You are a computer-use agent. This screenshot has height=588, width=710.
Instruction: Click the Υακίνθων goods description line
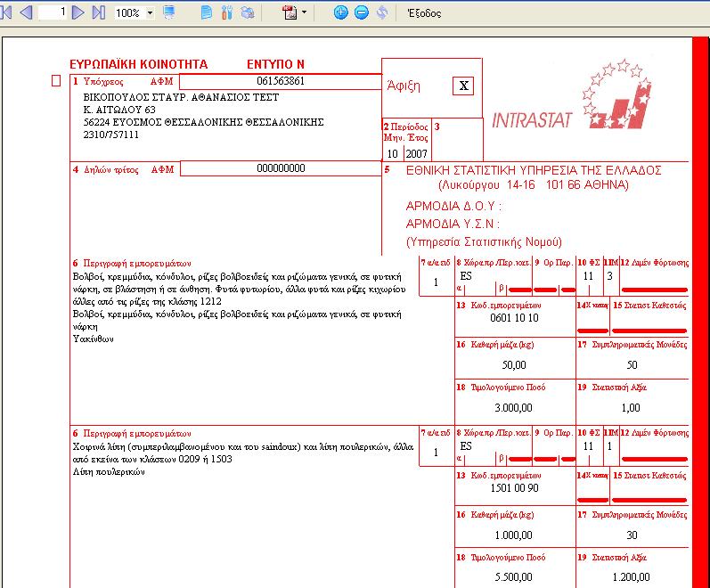[x=94, y=339]
